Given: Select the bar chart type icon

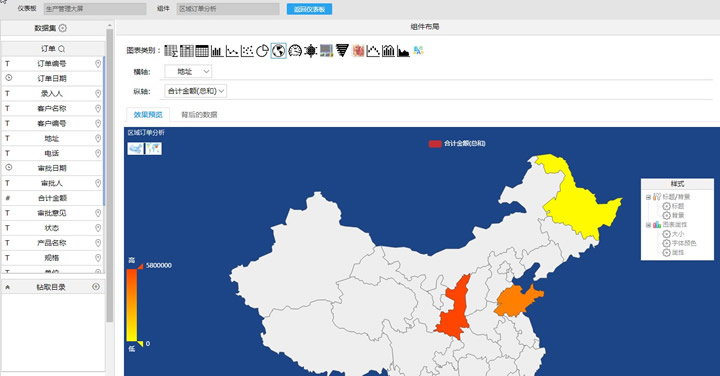Looking at the screenshot, I should tap(217, 51).
